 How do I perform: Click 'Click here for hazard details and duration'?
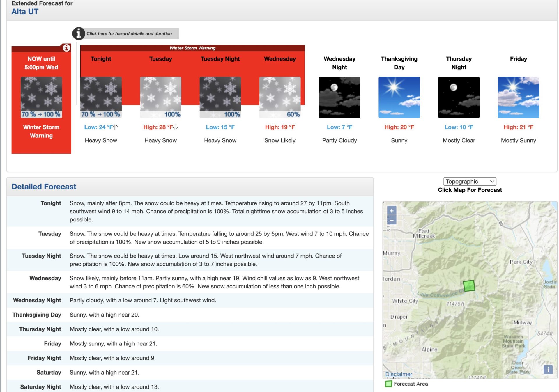pyautogui.click(x=129, y=33)
